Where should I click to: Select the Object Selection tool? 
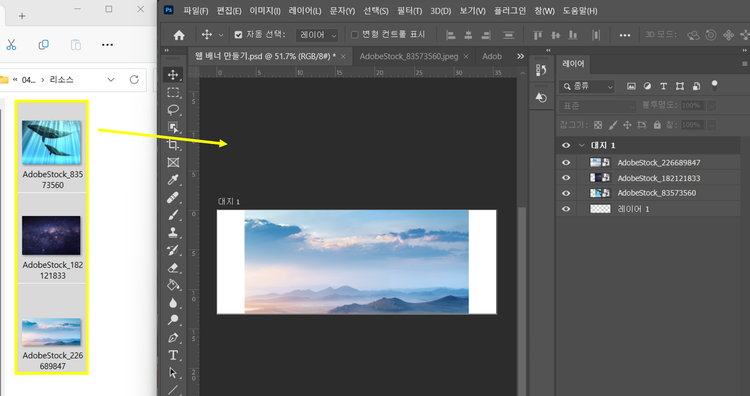click(173, 127)
